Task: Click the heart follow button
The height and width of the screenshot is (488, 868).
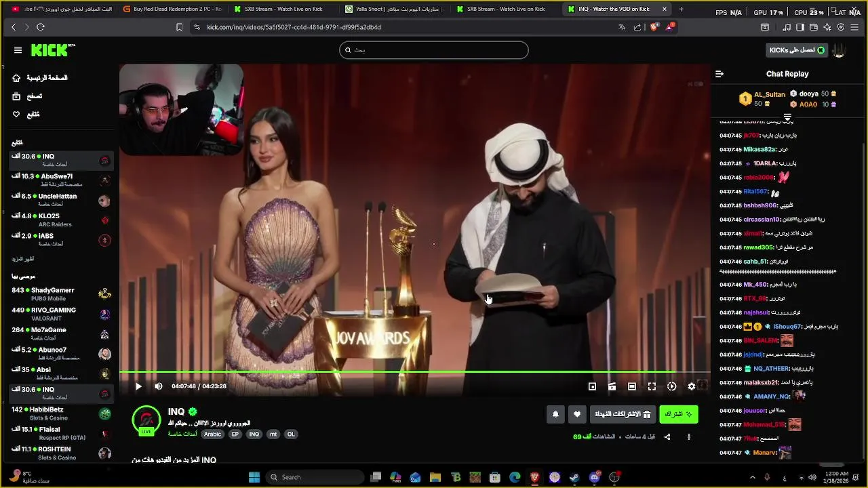Action: [577, 414]
